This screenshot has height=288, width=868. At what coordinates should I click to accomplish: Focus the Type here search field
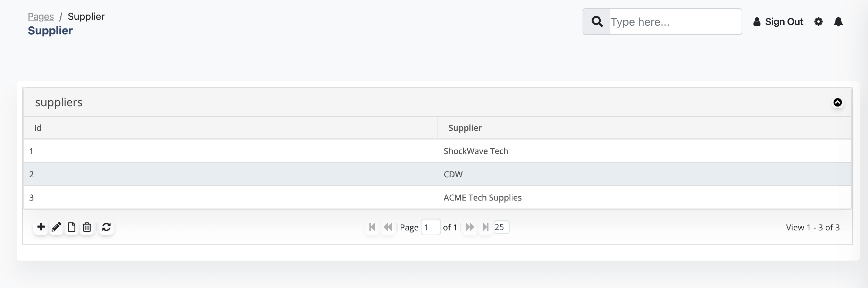[x=675, y=22]
